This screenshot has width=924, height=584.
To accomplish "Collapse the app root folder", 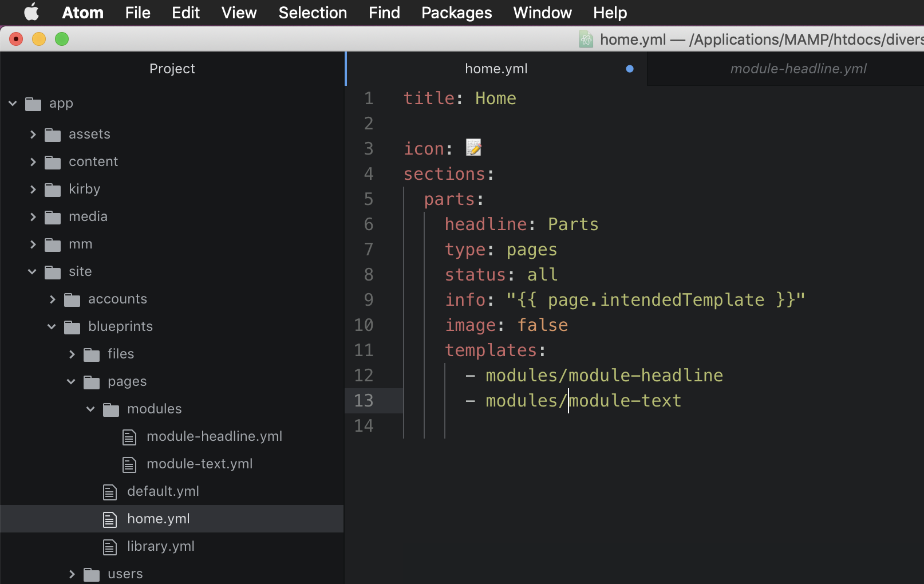I will pos(13,103).
